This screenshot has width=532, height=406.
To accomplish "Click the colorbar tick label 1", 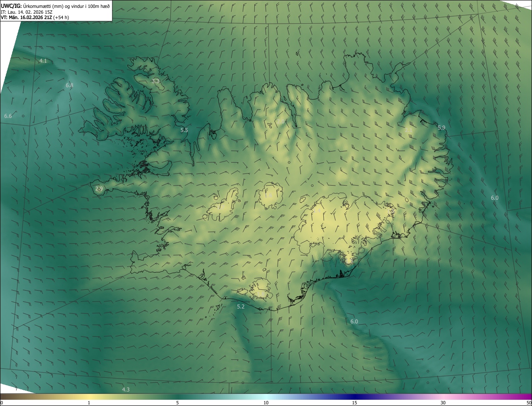I will point(89,403).
